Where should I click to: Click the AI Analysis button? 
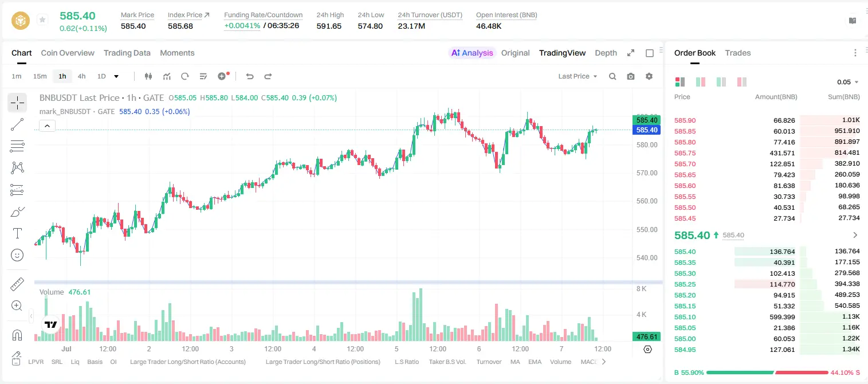[x=472, y=53]
